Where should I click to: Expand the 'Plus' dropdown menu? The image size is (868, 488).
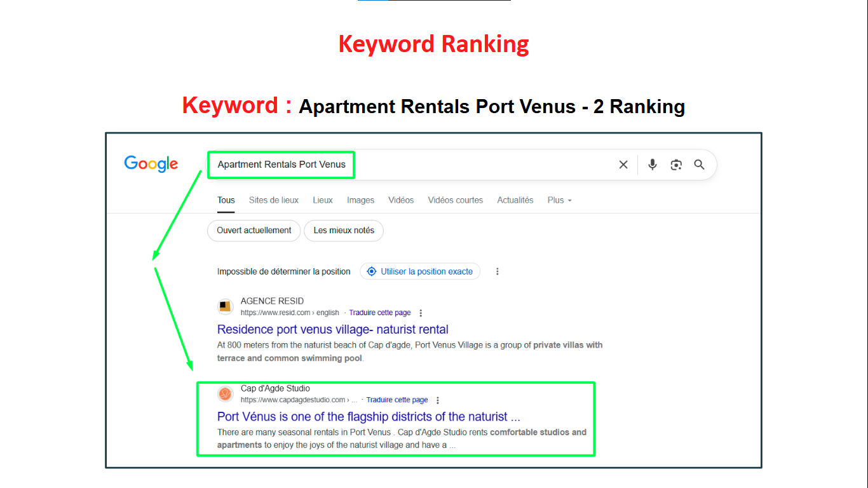click(559, 200)
